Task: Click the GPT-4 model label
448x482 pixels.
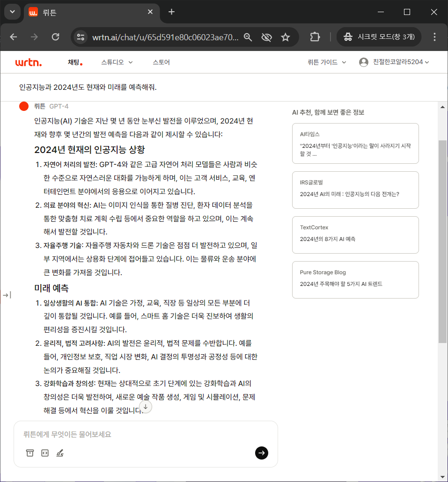Action: [59, 106]
